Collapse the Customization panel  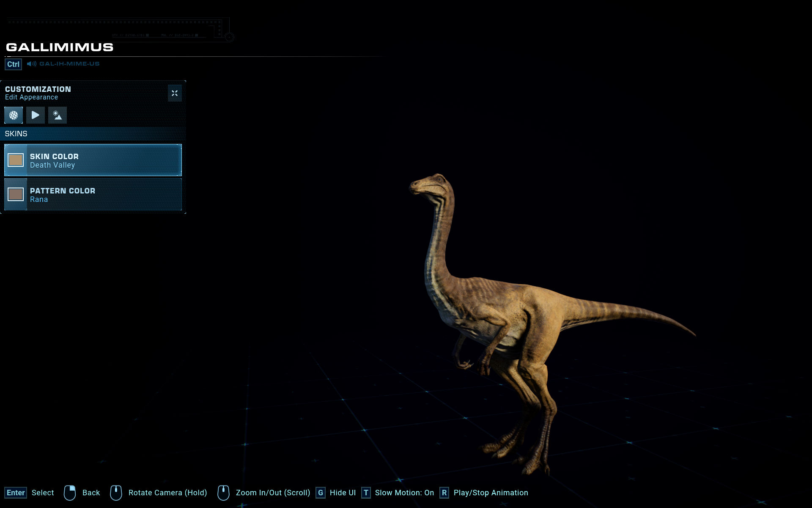pos(175,93)
